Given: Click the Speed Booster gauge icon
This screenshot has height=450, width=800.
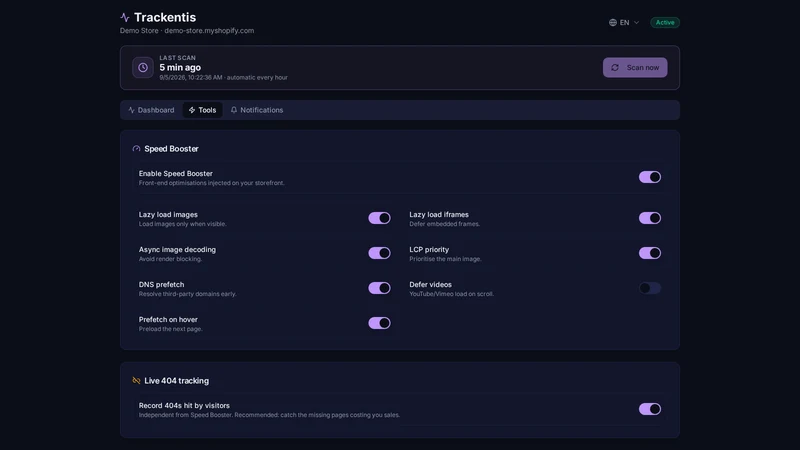Looking at the screenshot, I should 136,148.
